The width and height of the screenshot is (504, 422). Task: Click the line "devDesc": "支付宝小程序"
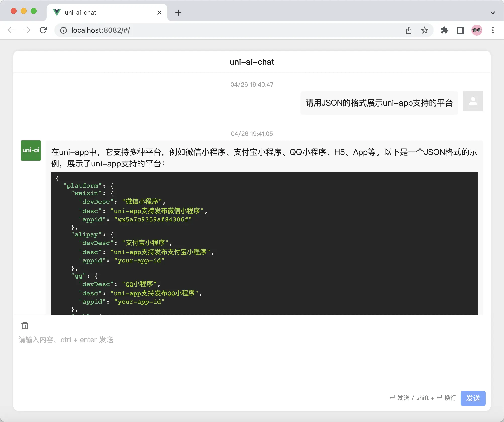point(125,243)
